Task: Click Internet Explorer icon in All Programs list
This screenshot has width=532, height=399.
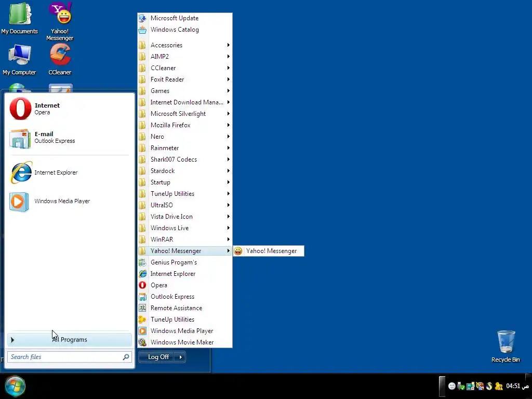Action: 142,274
